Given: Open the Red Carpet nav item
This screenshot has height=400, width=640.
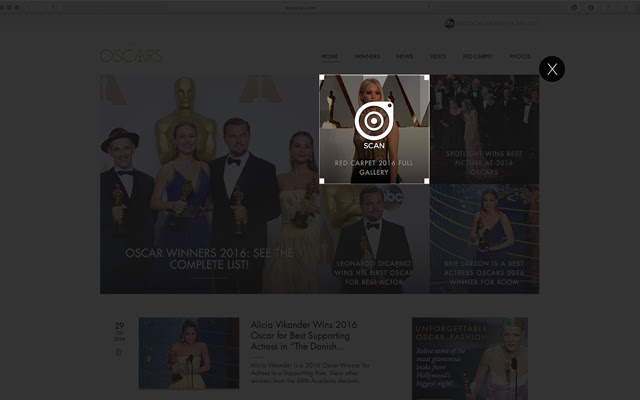Looking at the screenshot, I should [478, 56].
